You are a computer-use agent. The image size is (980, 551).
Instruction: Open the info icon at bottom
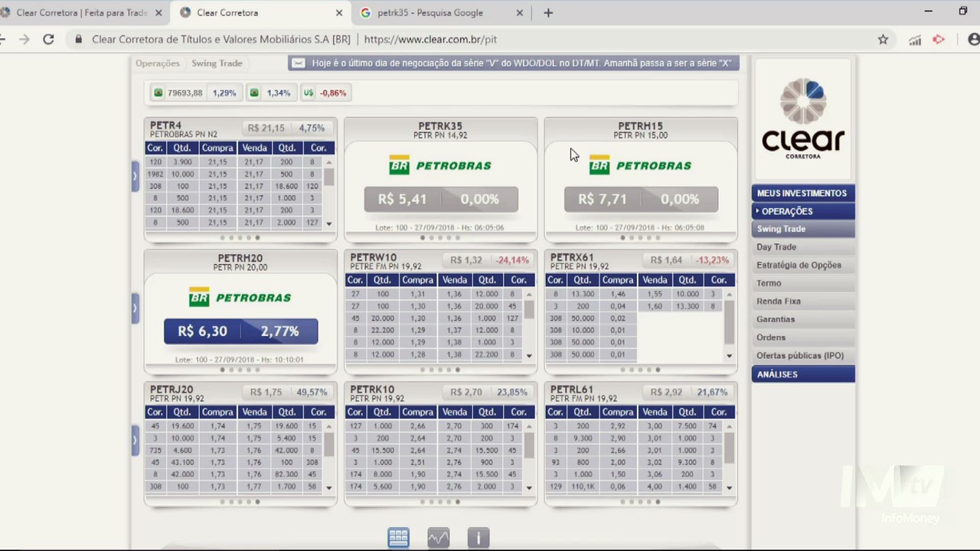click(478, 537)
